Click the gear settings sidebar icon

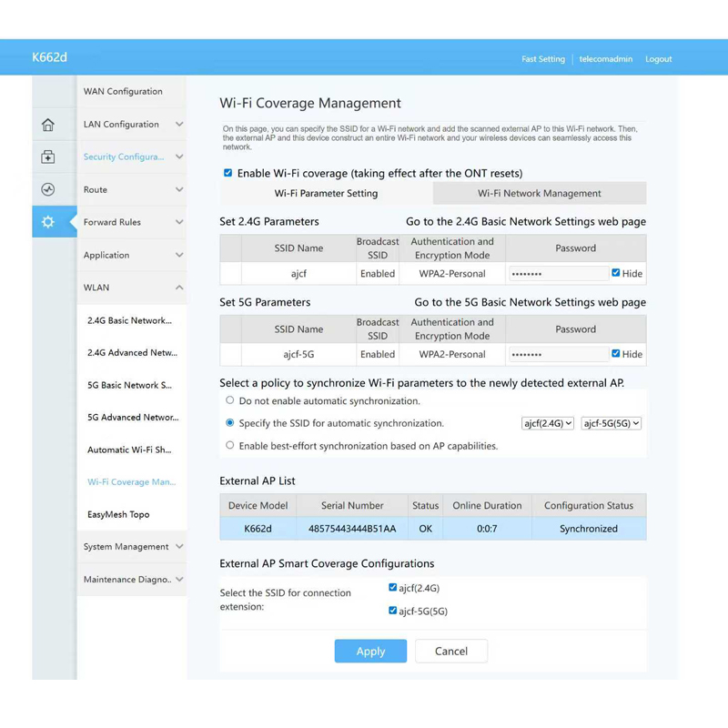[x=48, y=222]
